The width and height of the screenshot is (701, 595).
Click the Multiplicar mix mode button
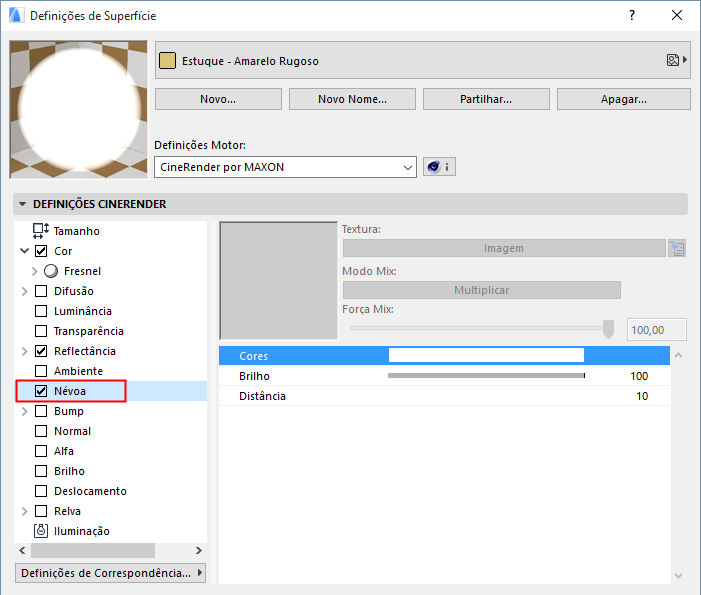click(x=481, y=290)
